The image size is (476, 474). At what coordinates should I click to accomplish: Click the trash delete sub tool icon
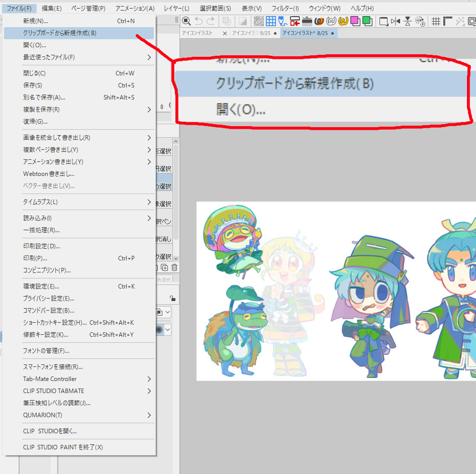[x=174, y=267]
